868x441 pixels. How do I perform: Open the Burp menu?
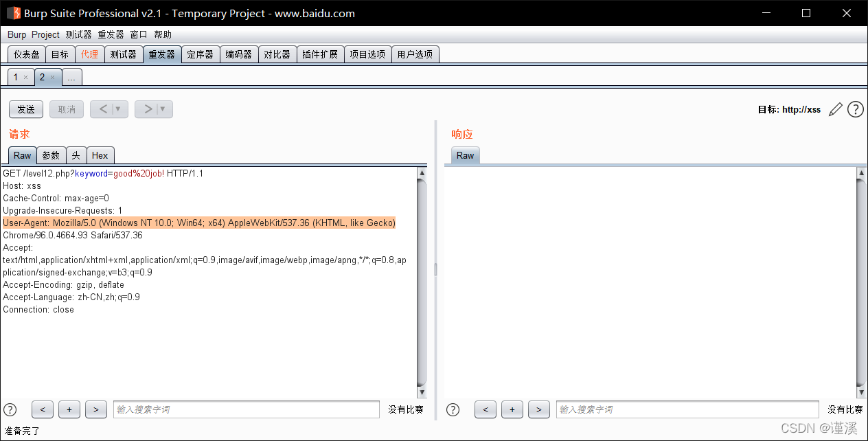tap(16, 34)
